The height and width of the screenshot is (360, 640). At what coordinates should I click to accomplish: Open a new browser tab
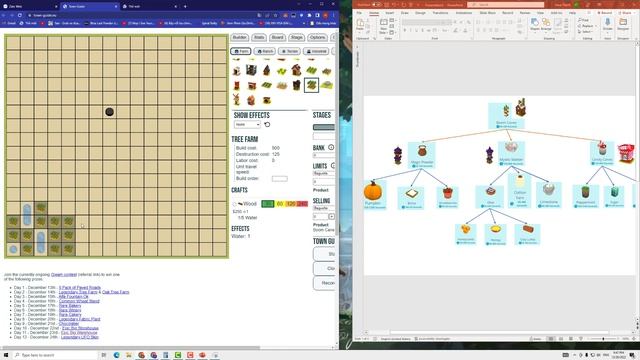click(x=185, y=6)
